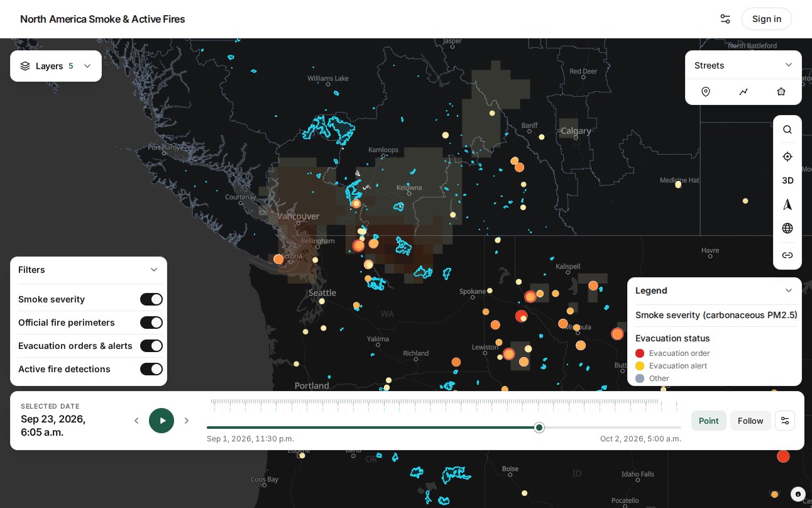This screenshot has height=508, width=812.
Task: Collapse the Legend panel
Action: tap(789, 290)
